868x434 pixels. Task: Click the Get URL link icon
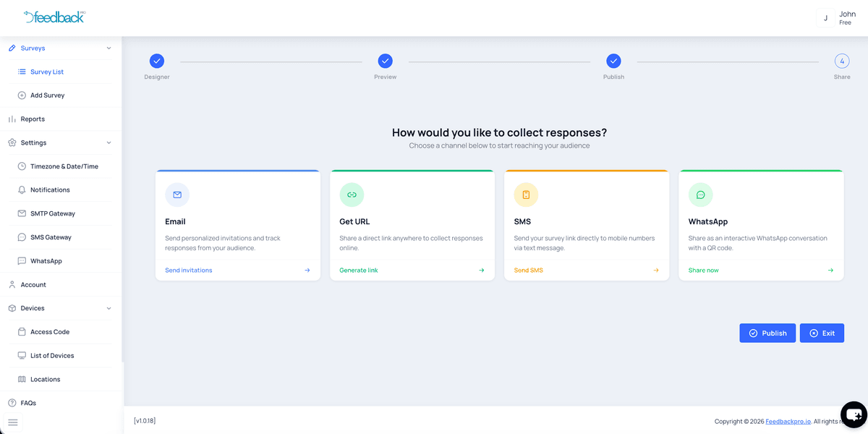(352, 195)
